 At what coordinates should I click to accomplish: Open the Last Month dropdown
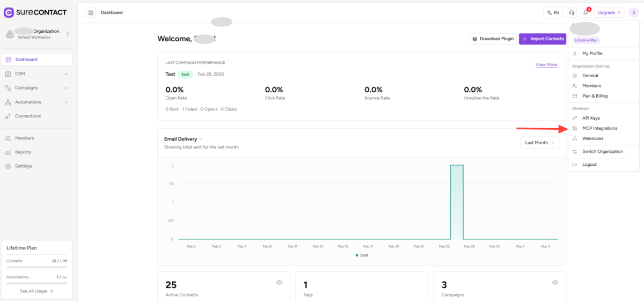click(540, 143)
